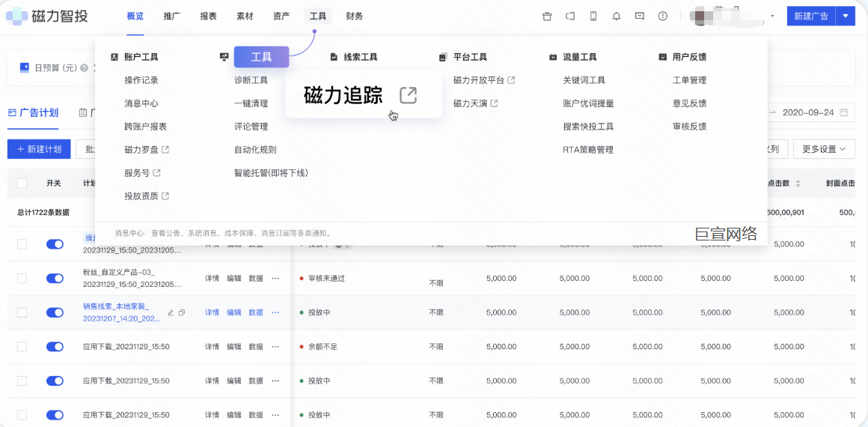This screenshot has width=868, height=427.
Task: Open the ··· menu on the 余额不足 row
Action: 275,347
